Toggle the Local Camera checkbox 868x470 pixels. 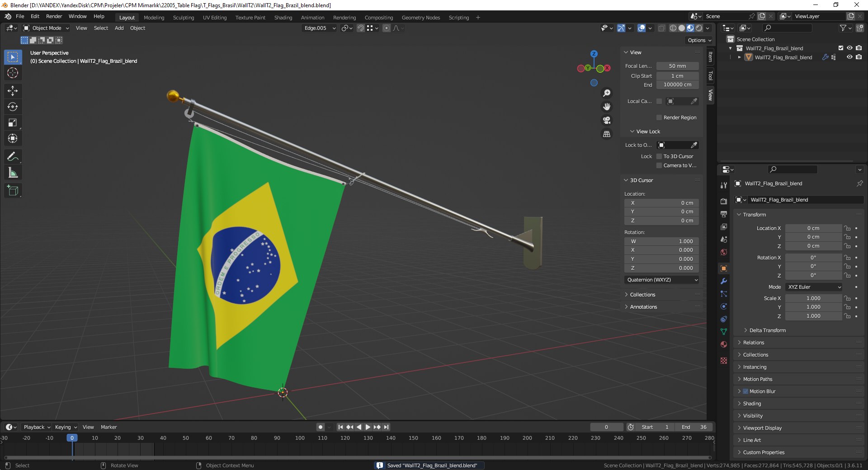(x=659, y=101)
